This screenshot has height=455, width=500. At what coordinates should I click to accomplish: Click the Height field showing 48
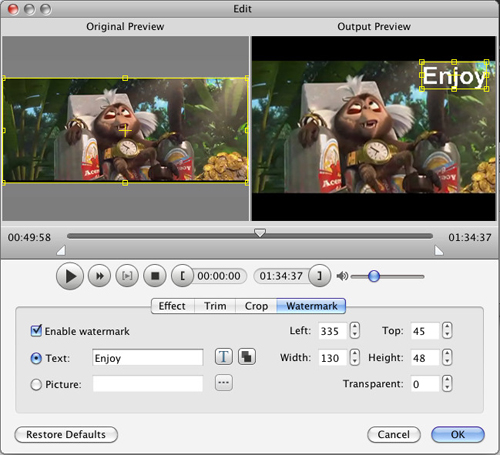425,358
